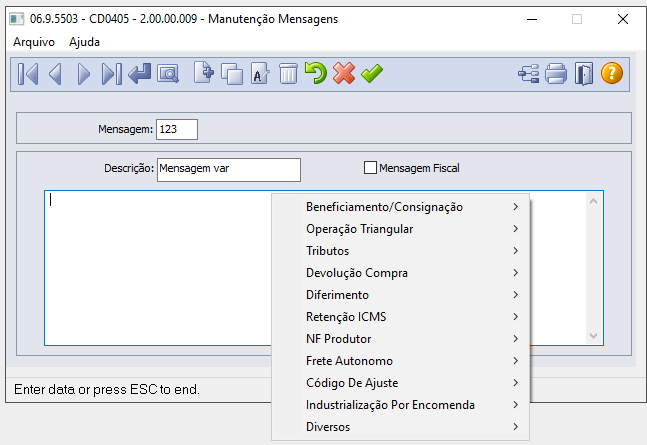Click the text area scroll up arrow
647x445 pixels.
click(593, 201)
